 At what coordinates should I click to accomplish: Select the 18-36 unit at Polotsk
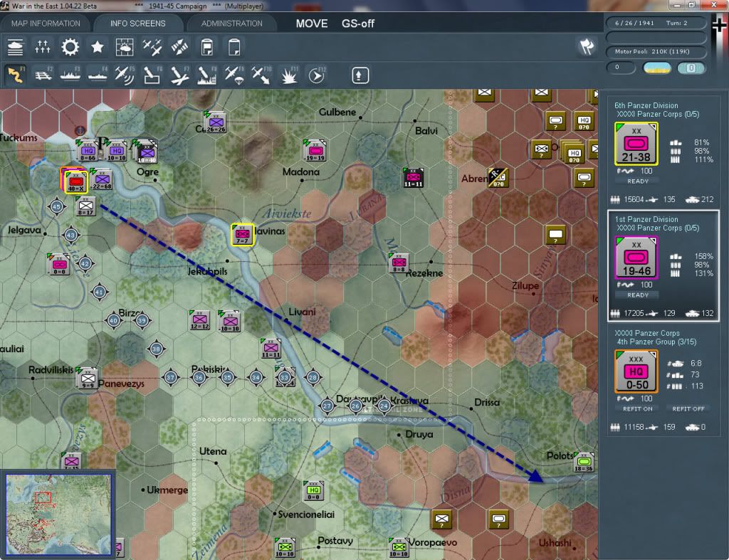point(584,462)
